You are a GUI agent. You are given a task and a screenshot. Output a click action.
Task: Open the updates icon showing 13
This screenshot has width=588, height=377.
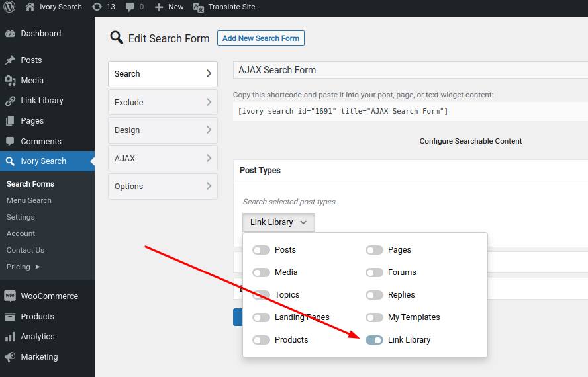tap(97, 7)
